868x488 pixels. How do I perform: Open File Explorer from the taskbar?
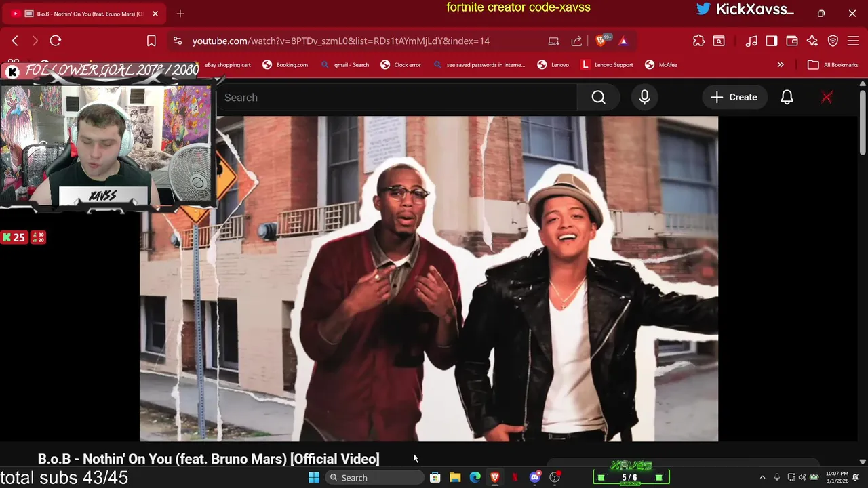pos(455,478)
